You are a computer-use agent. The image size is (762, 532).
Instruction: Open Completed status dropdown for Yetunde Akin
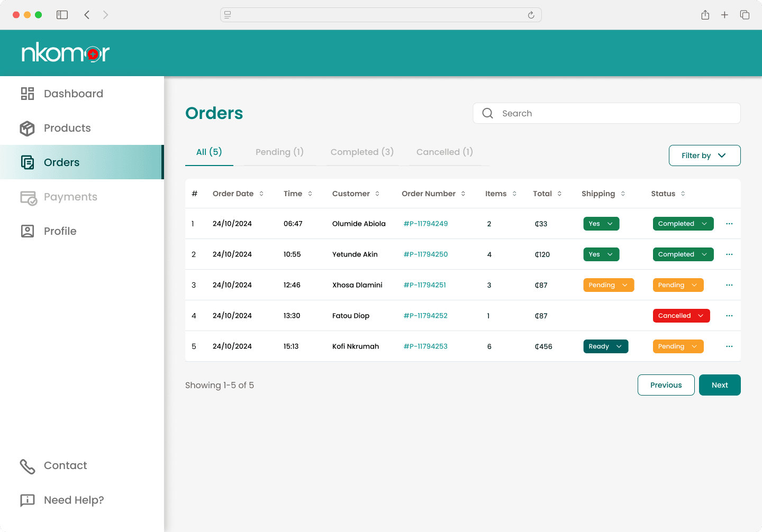683,254
